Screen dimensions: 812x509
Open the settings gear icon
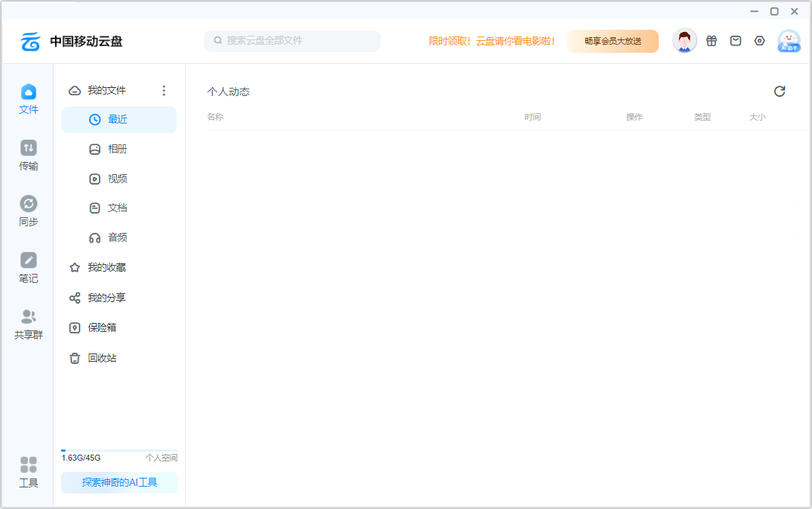pos(759,41)
